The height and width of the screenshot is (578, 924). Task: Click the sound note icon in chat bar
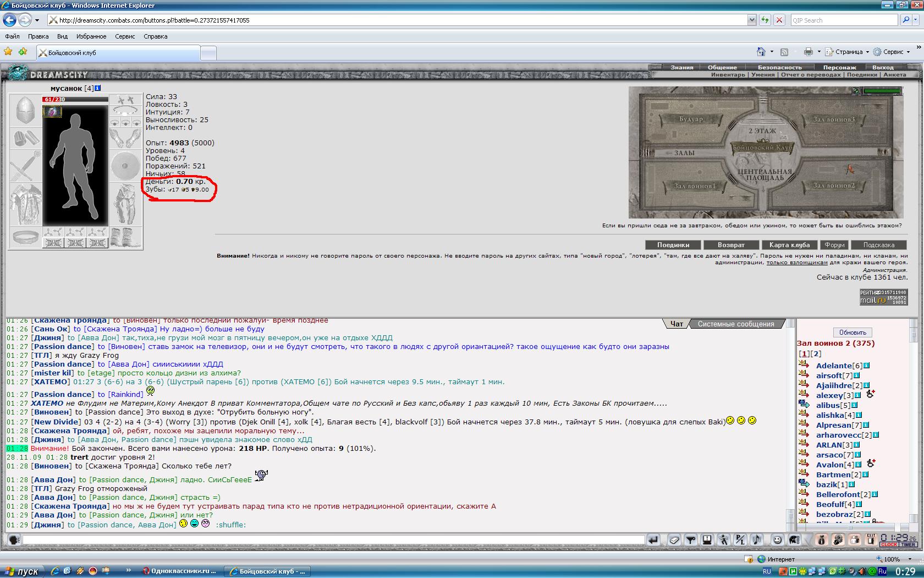pyautogui.click(x=757, y=540)
